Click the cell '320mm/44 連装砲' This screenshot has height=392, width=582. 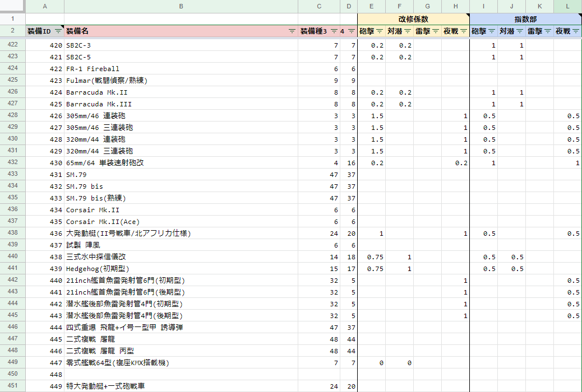click(x=181, y=139)
